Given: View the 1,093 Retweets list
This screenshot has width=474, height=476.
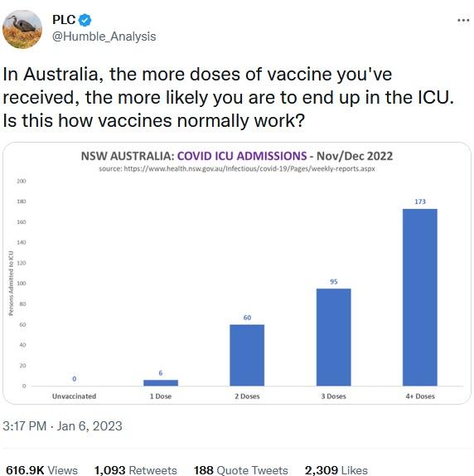Looking at the screenshot, I should pyautogui.click(x=136, y=470).
